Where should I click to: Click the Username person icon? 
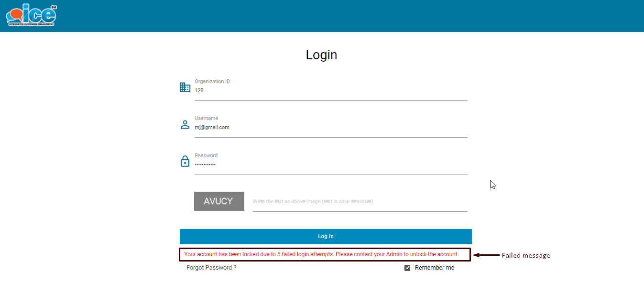(x=185, y=125)
